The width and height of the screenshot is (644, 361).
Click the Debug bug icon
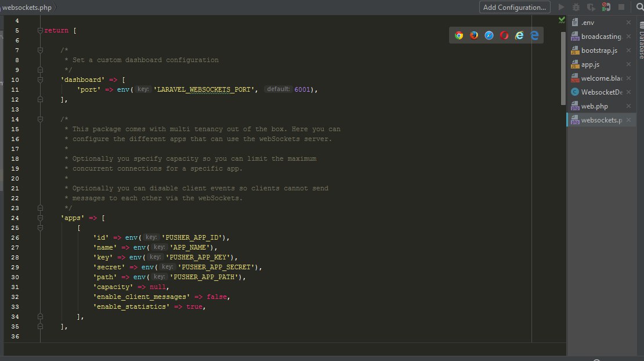(x=576, y=7)
